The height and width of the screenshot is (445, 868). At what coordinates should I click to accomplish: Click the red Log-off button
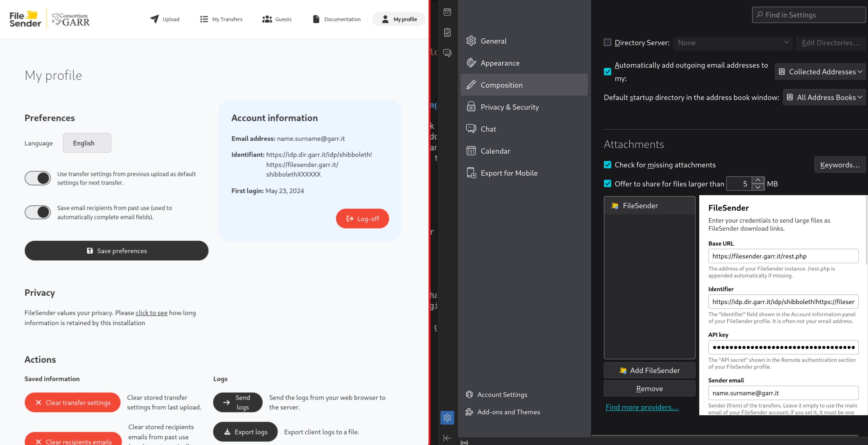(362, 219)
